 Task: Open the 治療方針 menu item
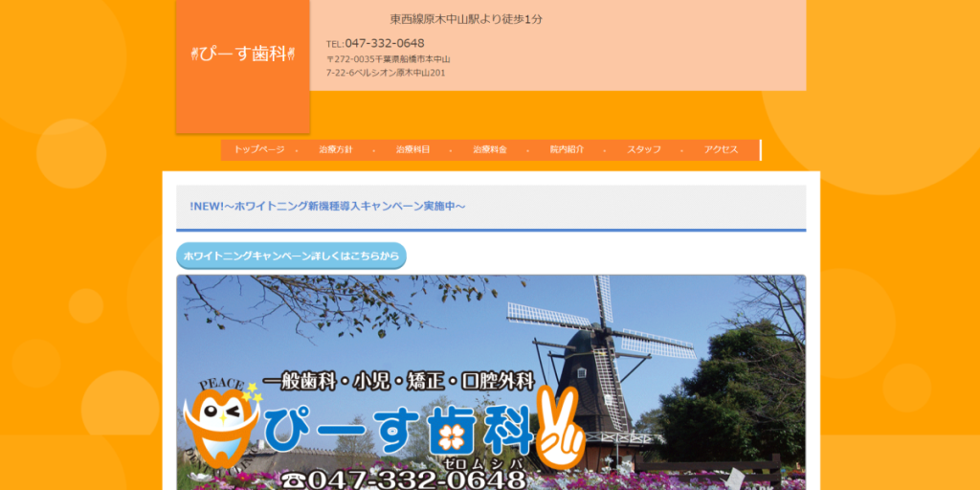point(336,150)
